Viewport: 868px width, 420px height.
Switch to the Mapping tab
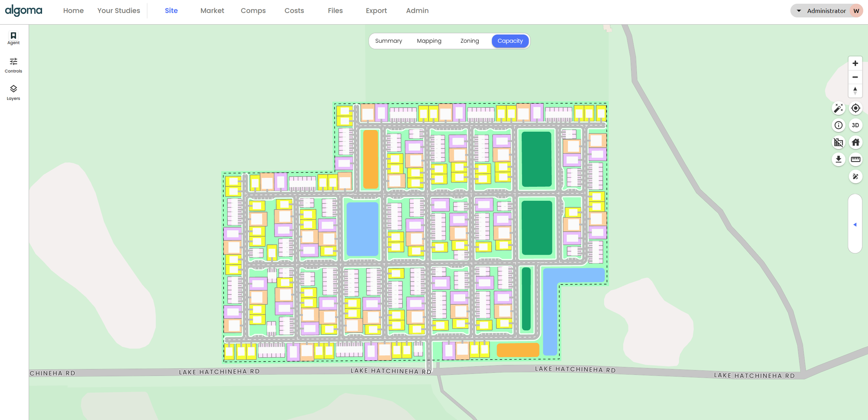pyautogui.click(x=429, y=41)
